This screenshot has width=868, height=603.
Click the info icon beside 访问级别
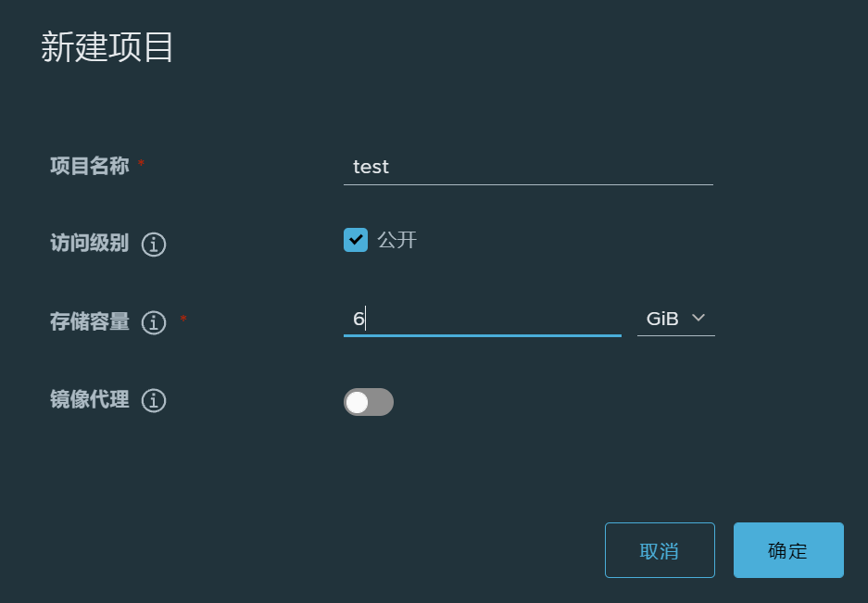coord(154,245)
